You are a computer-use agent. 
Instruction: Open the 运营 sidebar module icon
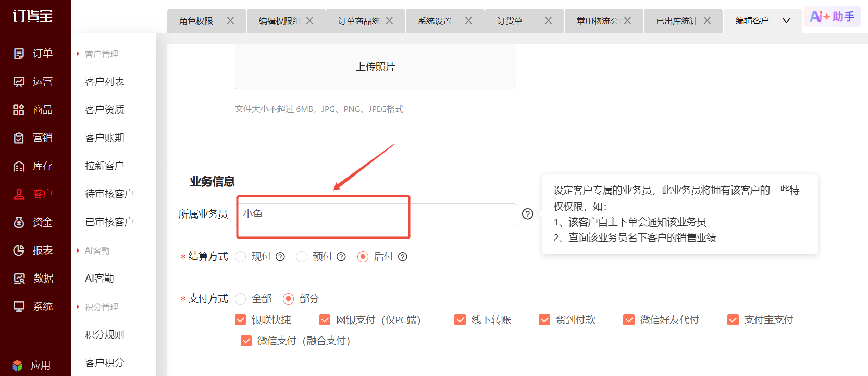pos(19,82)
